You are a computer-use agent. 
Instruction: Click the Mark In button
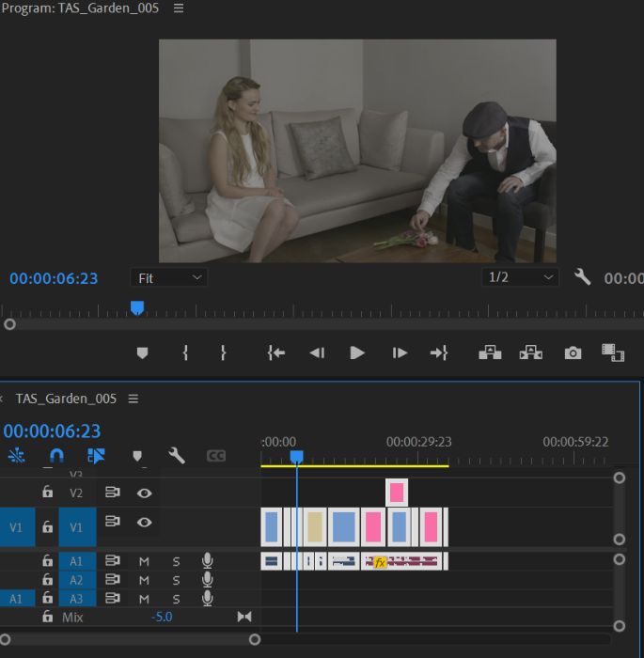click(x=185, y=352)
